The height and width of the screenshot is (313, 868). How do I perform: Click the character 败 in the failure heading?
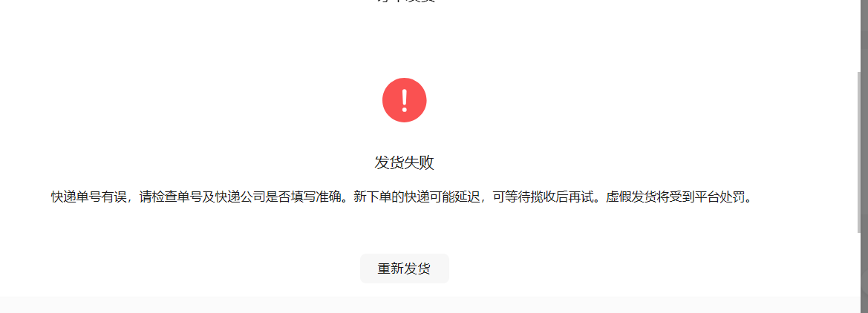427,162
